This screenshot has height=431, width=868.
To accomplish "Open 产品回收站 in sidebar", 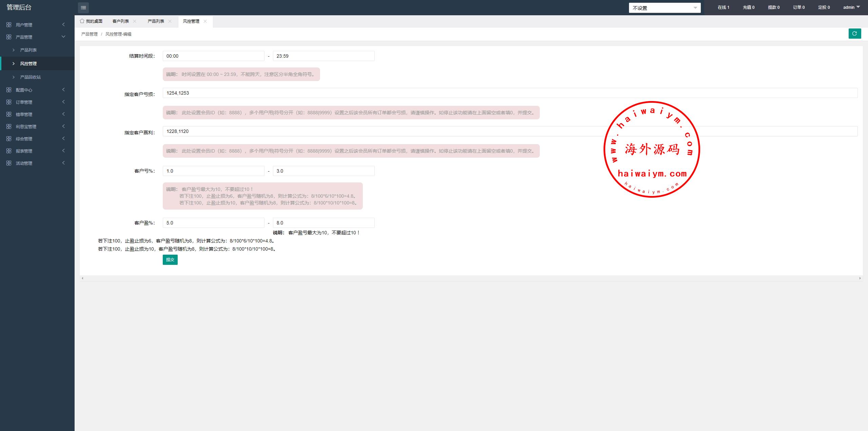I will click(30, 77).
